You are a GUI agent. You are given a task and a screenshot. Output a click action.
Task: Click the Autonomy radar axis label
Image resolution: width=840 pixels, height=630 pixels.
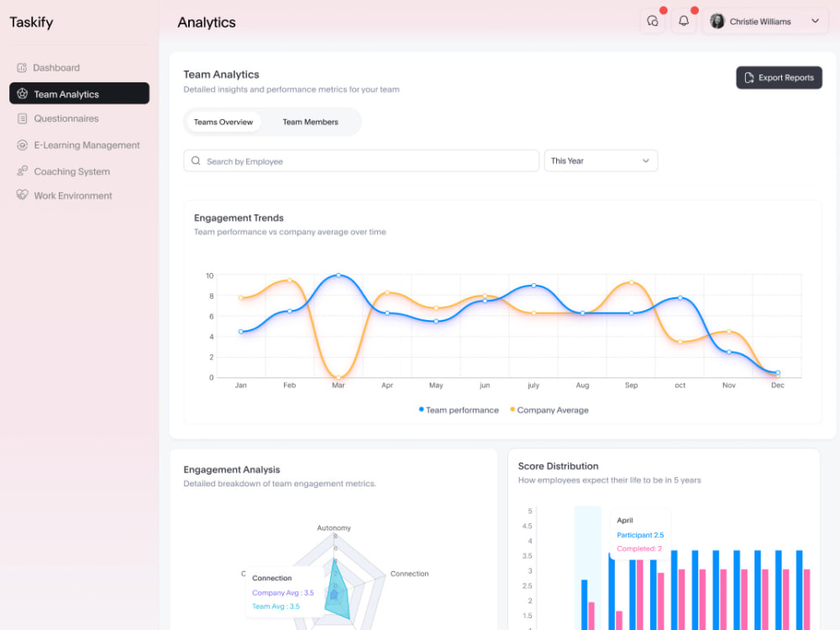pyautogui.click(x=333, y=528)
